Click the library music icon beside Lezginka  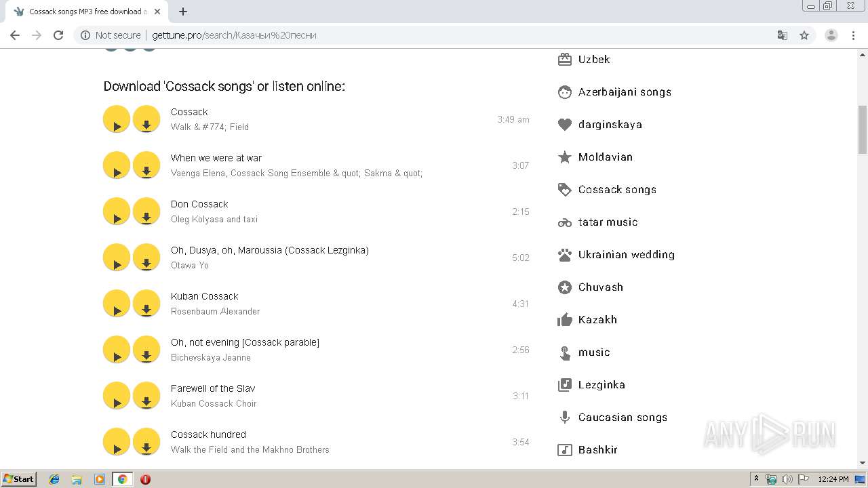click(x=565, y=385)
